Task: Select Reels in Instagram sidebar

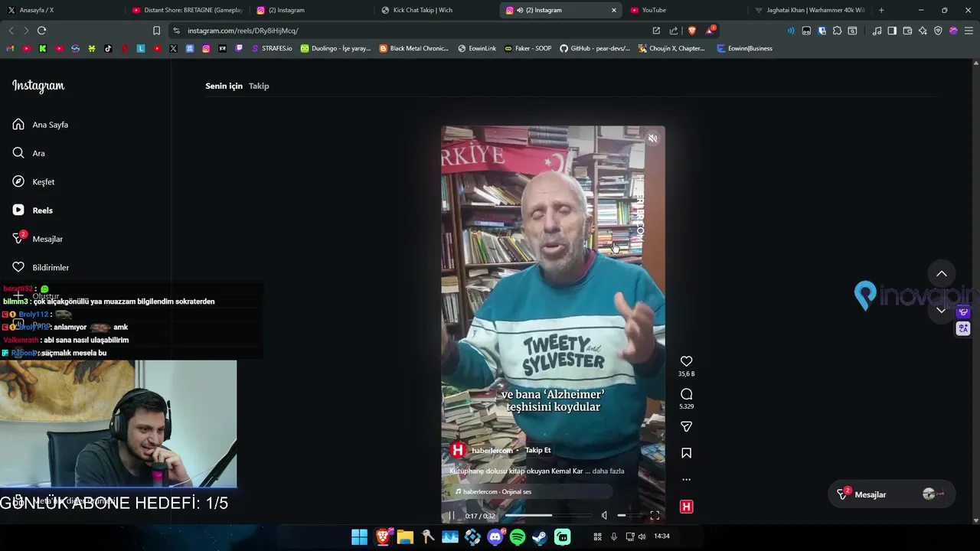Action: click(x=33, y=210)
